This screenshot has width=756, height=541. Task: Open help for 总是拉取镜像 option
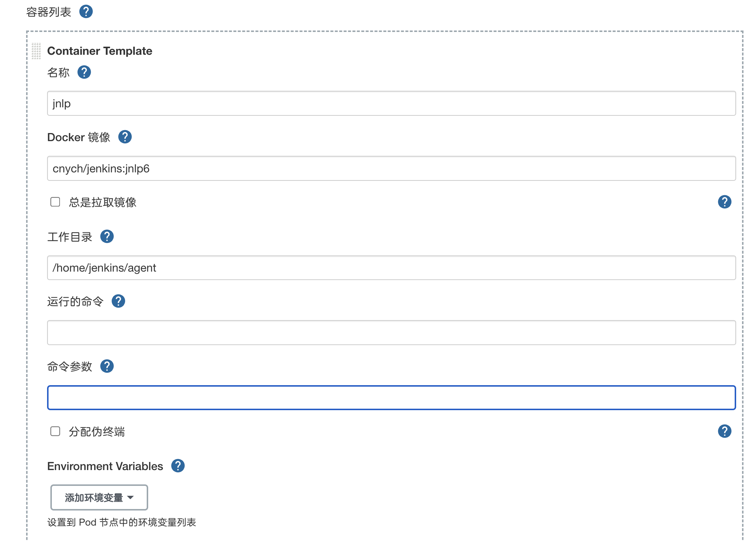[x=724, y=202]
